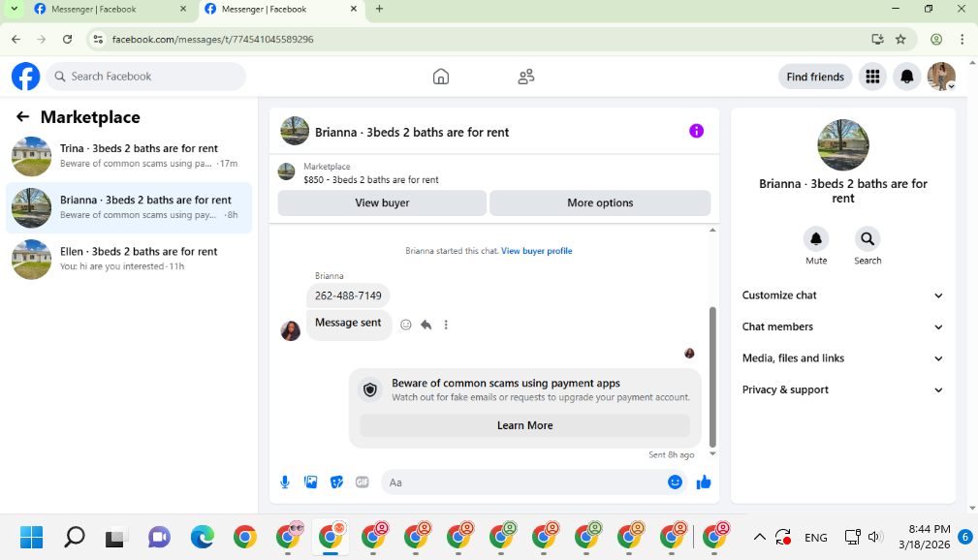Click the phone number 262-488-7149 message
This screenshot has width=978, height=560.
[348, 296]
